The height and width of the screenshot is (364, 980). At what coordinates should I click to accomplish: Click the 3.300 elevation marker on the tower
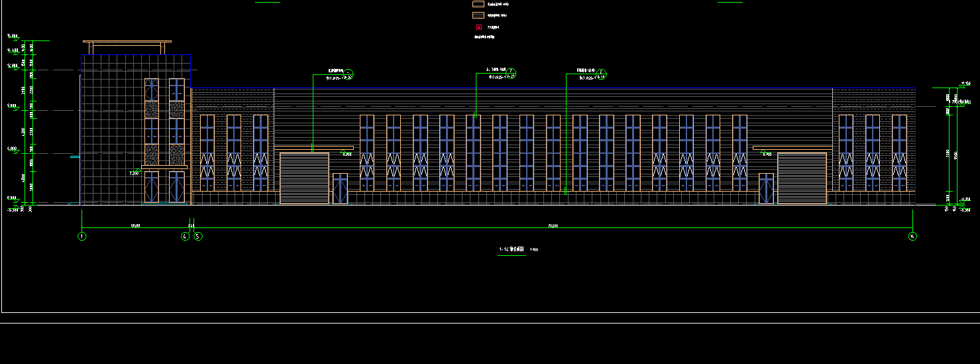(x=135, y=172)
